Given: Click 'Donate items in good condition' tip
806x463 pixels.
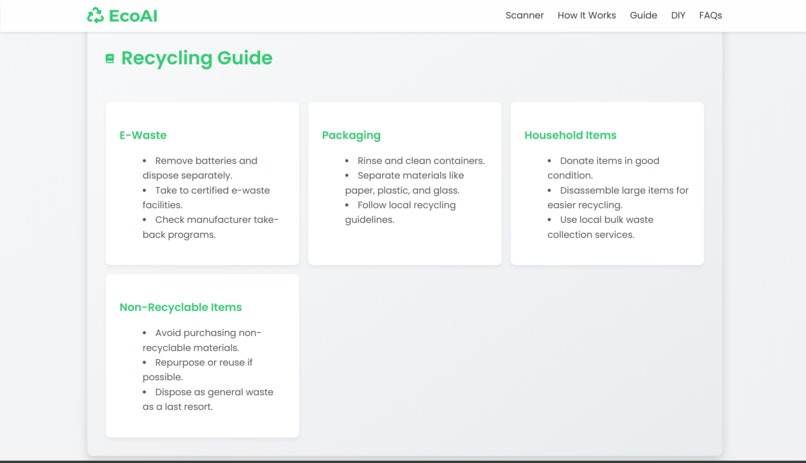Looking at the screenshot, I should pyautogui.click(x=603, y=168).
